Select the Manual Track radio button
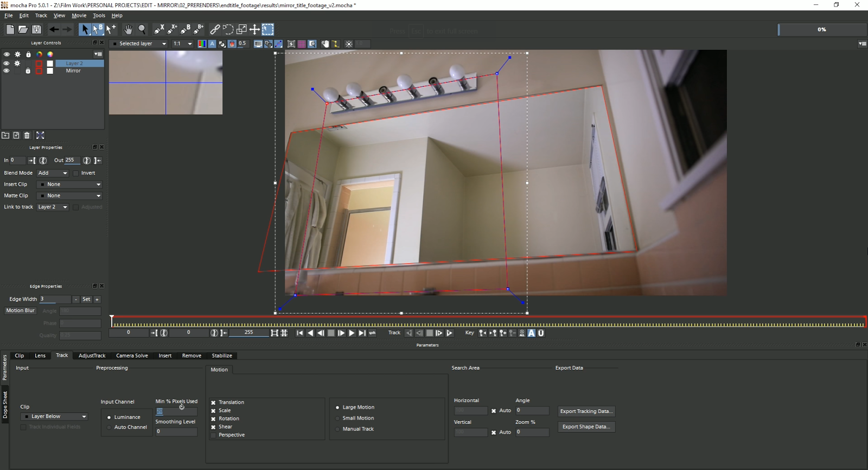This screenshot has width=868, height=470. (337, 429)
